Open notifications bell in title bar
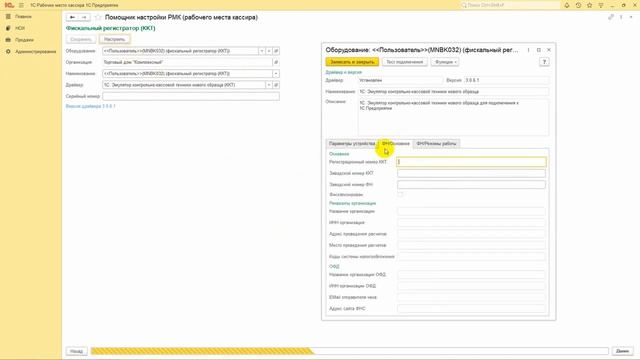Viewport: 640px width, 360px height. pyautogui.click(x=567, y=5)
